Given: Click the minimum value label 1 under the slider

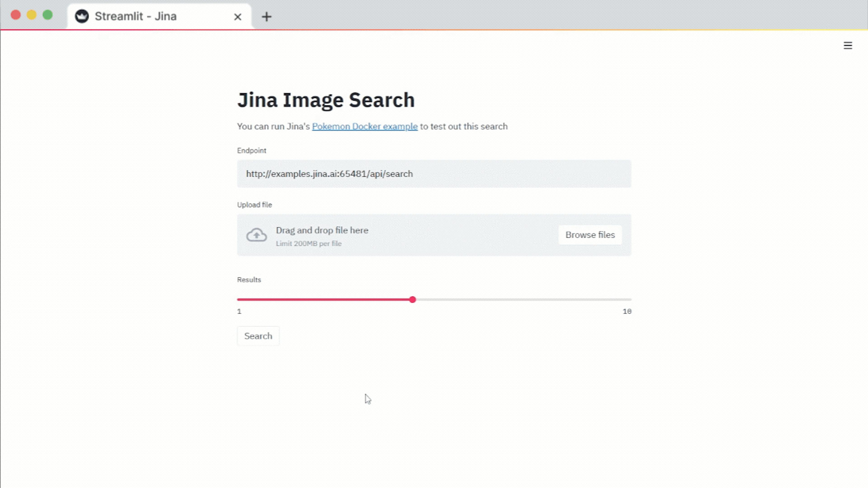Looking at the screenshot, I should pos(239,311).
